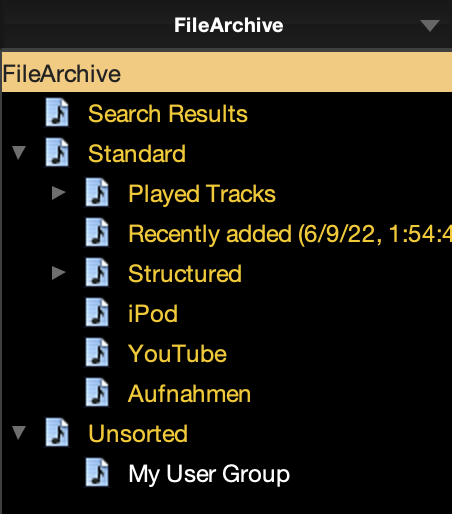
Task: Select the highlighted FileArchive root row
Action: (x=227, y=73)
